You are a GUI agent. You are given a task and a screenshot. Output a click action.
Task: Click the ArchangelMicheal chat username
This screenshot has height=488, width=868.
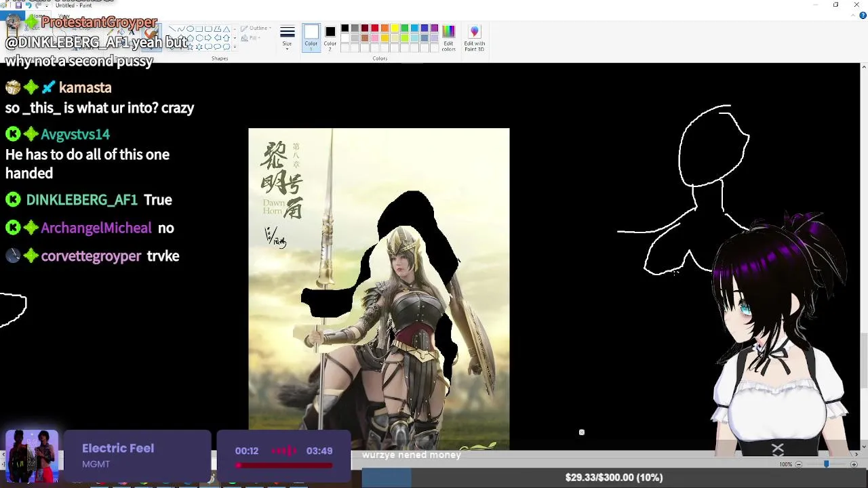coord(96,228)
